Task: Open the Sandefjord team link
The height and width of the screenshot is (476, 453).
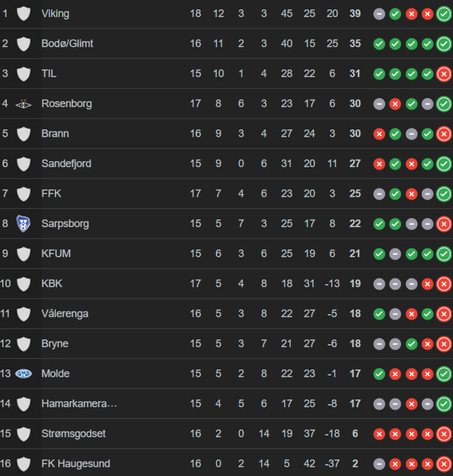Action: pyautogui.click(x=67, y=163)
